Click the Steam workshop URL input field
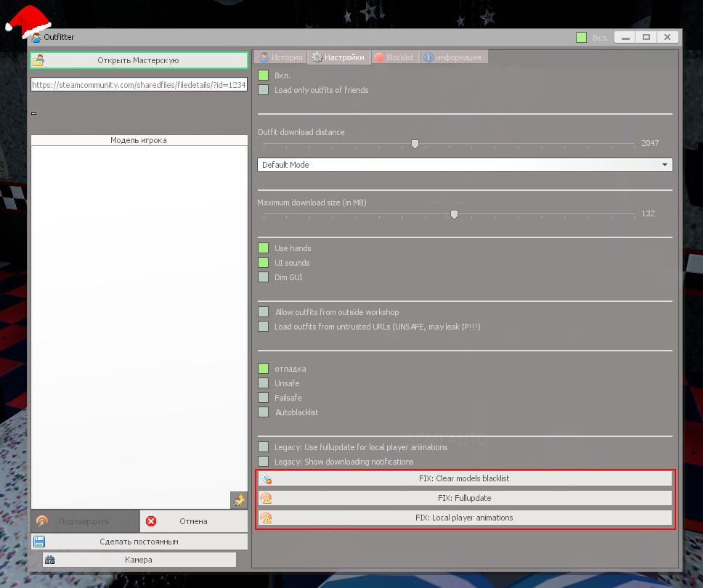Image resolution: width=703 pixels, height=588 pixels. click(139, 85)
